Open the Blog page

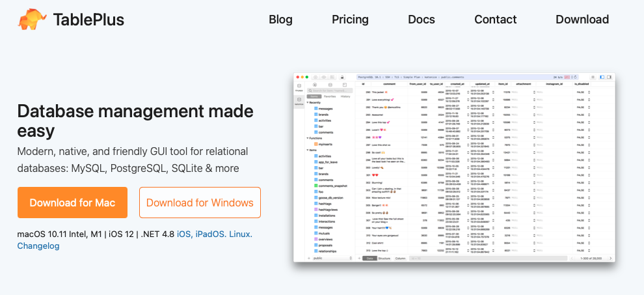280,20
